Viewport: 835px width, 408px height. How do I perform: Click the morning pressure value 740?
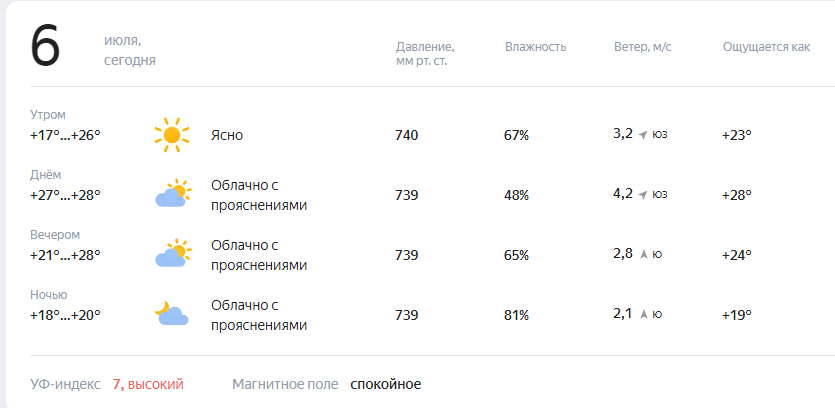[x=406, y=135]
